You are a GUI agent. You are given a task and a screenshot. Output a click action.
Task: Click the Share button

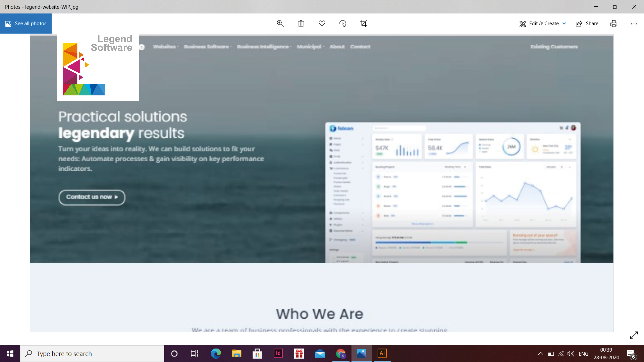click(587, 23)
